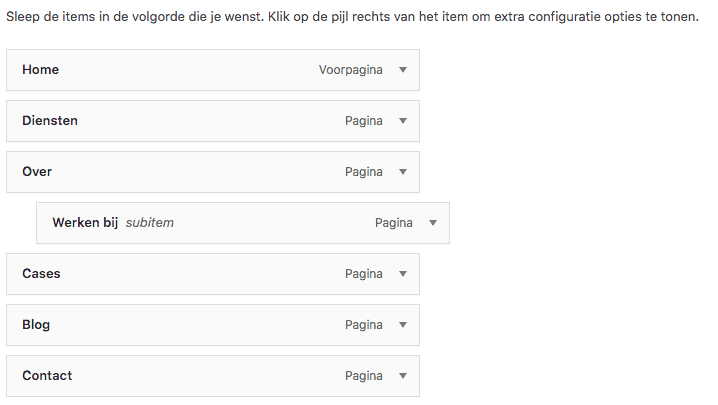
Task: Click the Pagina label on Cases row
Action: coord(364,274)
